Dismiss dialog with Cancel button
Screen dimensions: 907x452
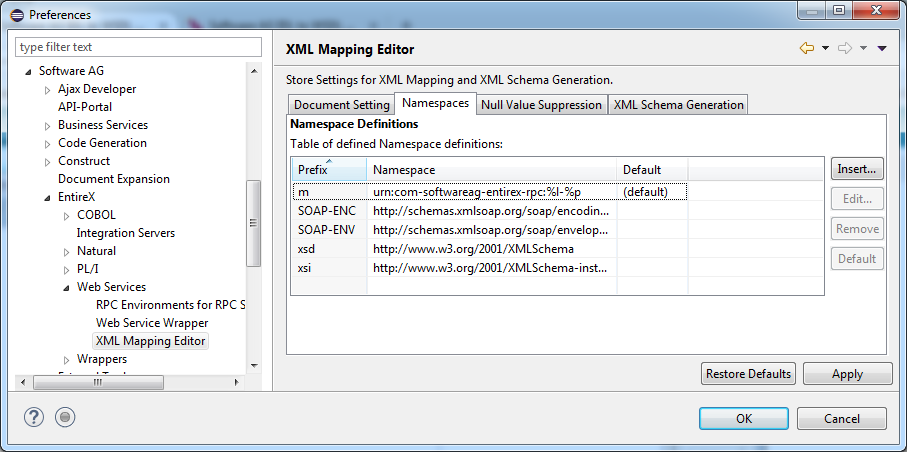(842, 418)
